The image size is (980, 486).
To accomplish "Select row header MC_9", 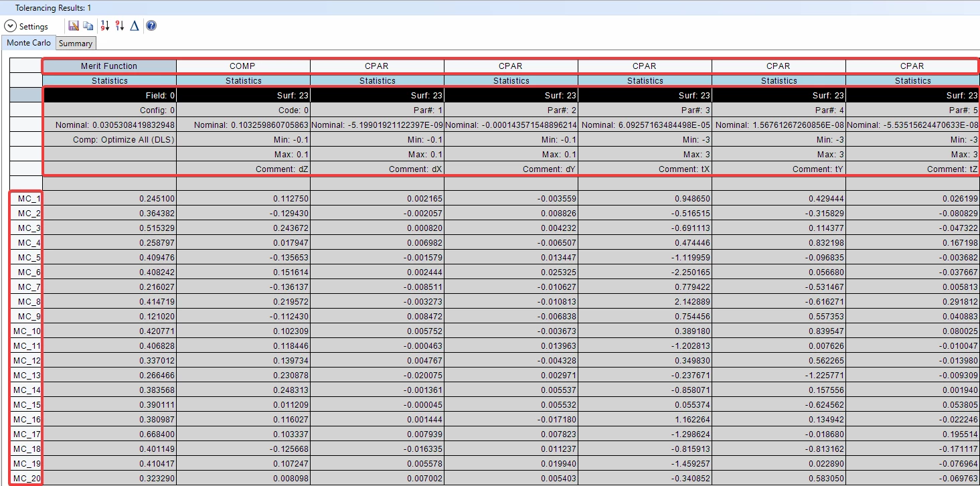I will point(26,317).
